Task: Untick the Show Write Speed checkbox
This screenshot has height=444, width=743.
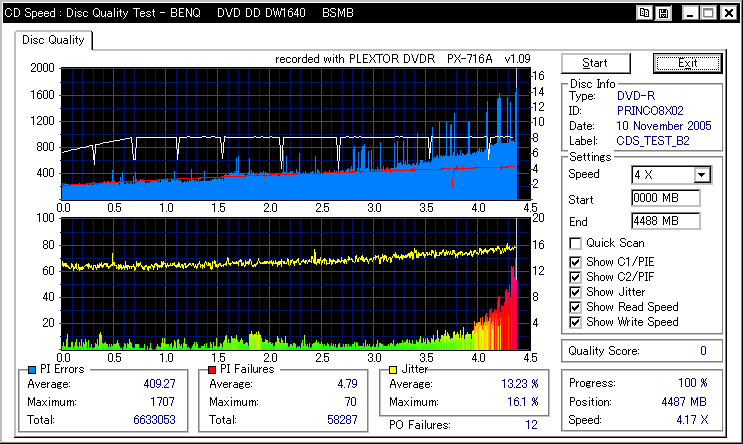Action: pos(575,322)
